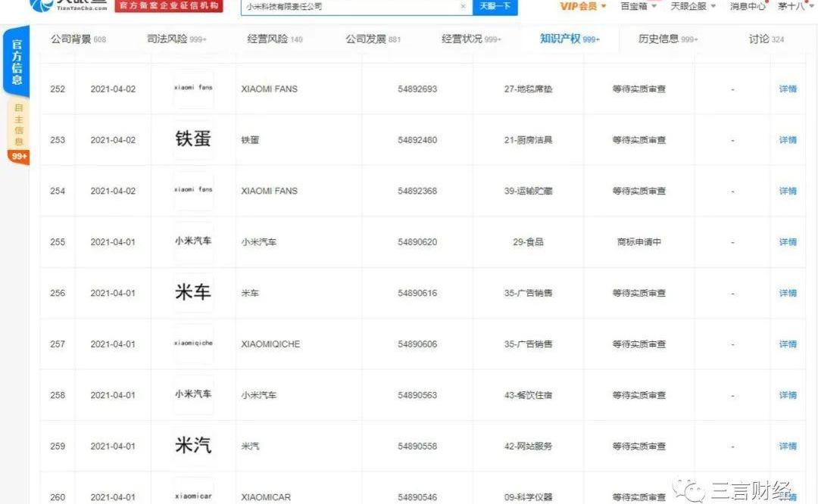Click the 铁蛋 trademark image in row 253
This screenshot has height=504, width=818.
(x=192, y=140)
